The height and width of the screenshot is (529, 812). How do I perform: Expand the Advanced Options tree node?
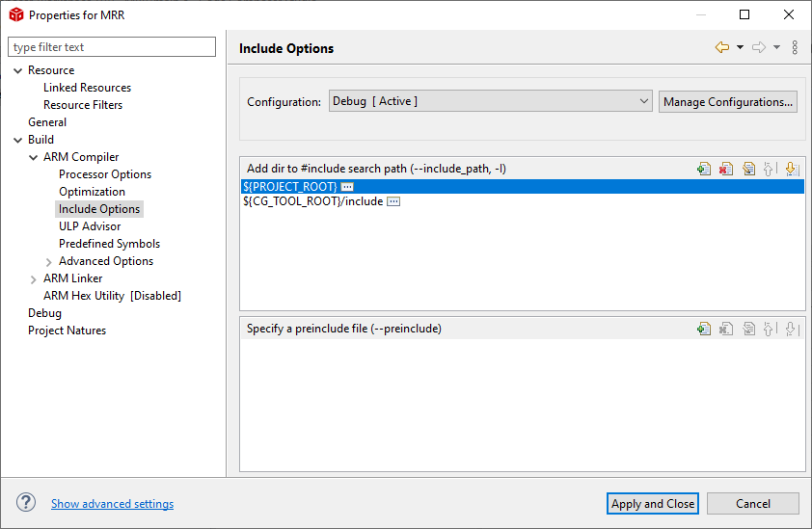pyautogui.click(x=48, y=262)
